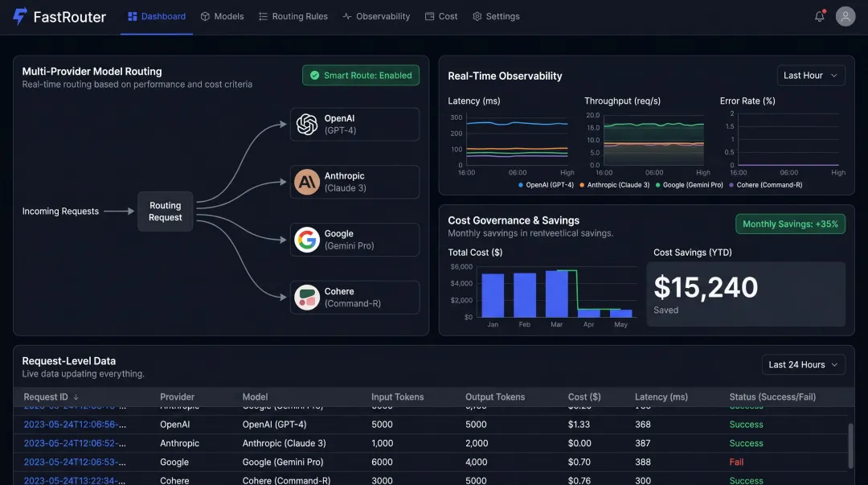Sort by the Output Tokens column header
Image resolution: width=868 pixels, height=485 pixels.
495,397
